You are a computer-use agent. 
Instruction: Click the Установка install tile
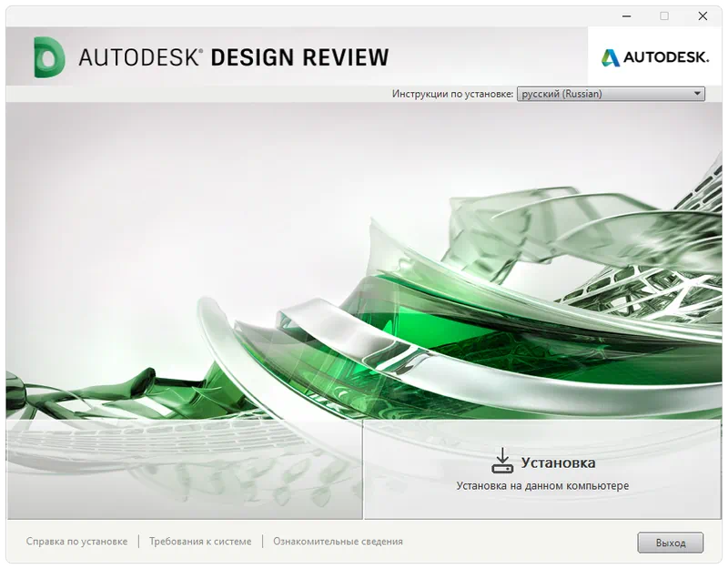[x=542, y=470]
